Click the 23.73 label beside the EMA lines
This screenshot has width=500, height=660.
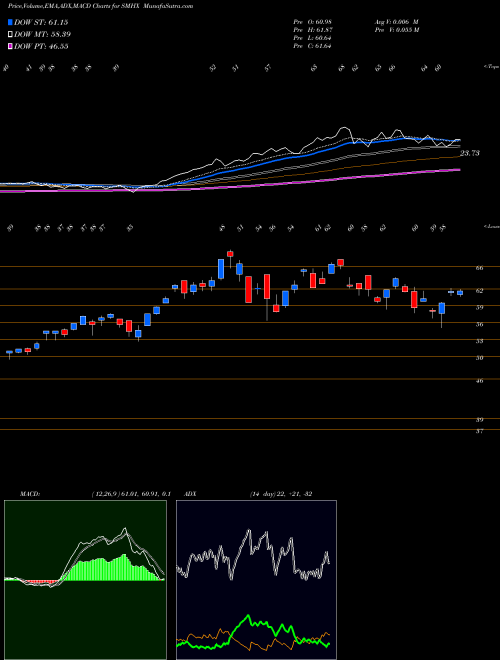[470, 154]
